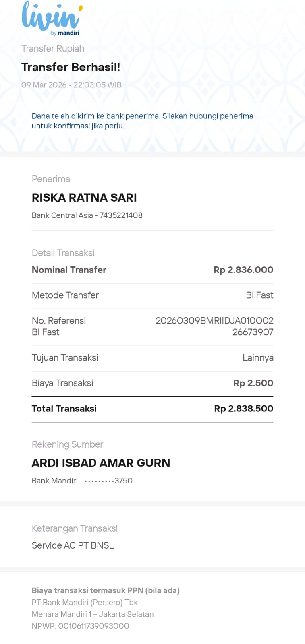The image size is (305, 644).
Task: Click the Tujuan Transaksi value Lainnya
Action: click(258, 358)
